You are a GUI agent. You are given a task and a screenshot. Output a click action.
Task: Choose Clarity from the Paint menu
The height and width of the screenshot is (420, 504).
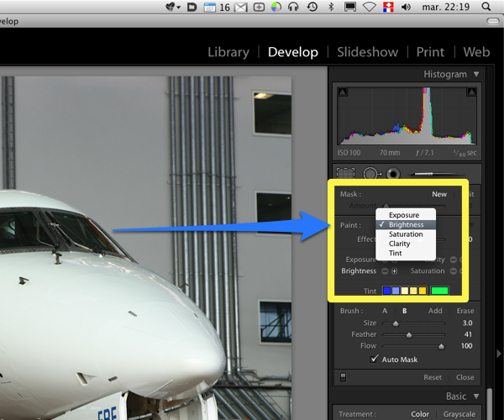(406, 244)
